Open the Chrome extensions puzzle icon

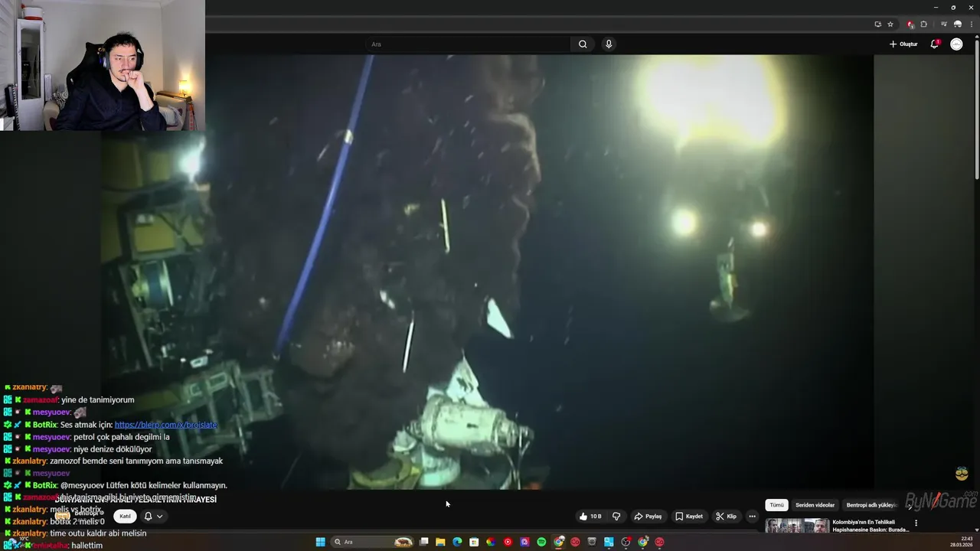(923, 24)
